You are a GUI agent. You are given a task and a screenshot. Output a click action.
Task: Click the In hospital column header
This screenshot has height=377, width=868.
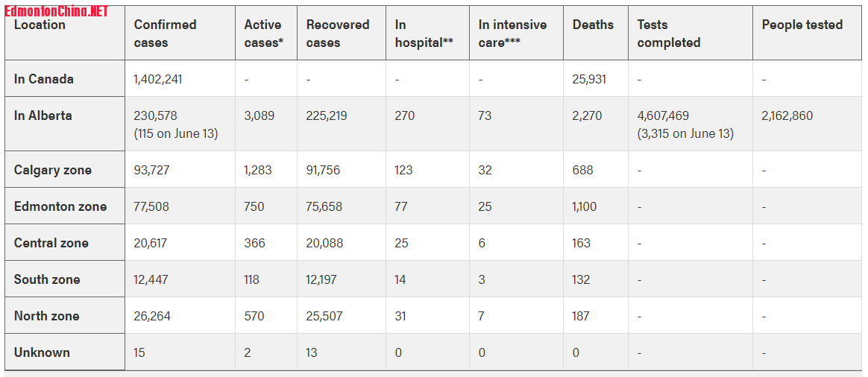(424, 34)
